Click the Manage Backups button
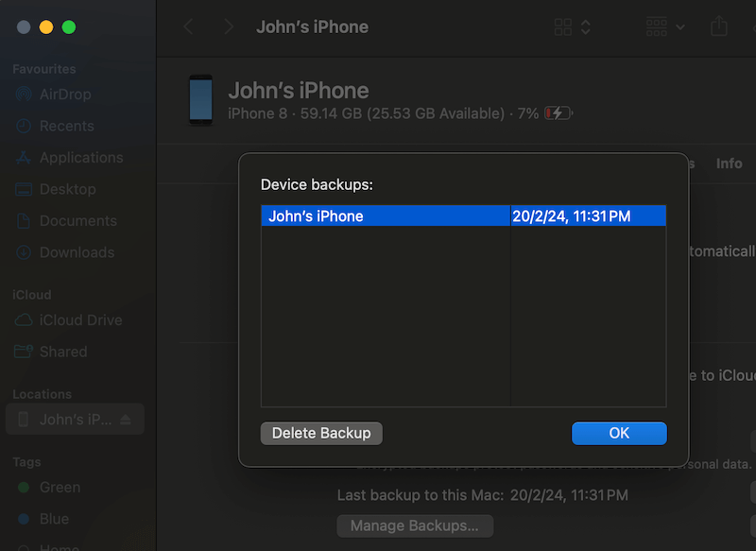 coord(415,525)
